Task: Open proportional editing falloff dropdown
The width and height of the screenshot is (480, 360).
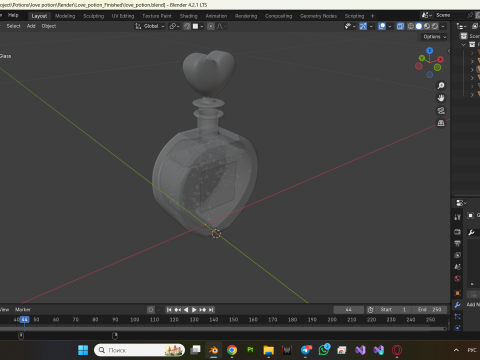Action: 221,26
